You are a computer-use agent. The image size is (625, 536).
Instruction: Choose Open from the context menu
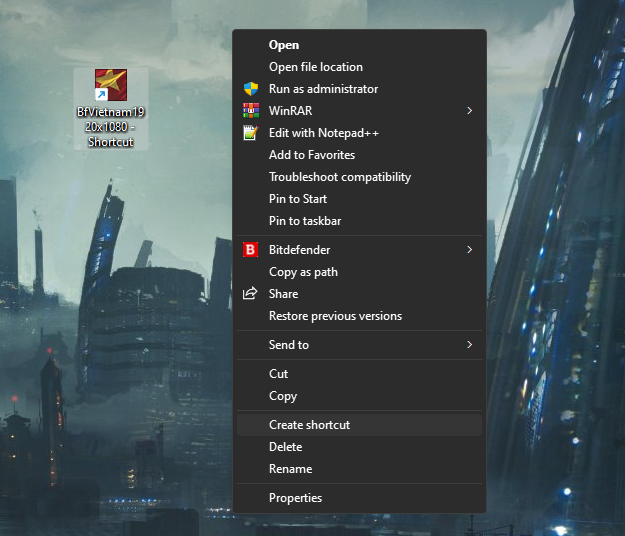click(284, 45)
